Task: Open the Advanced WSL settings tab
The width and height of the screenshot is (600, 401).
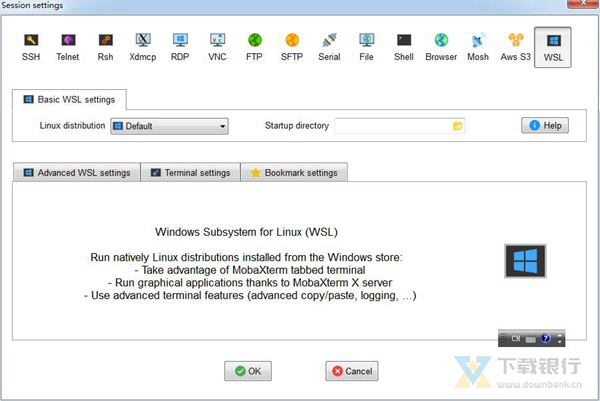Action: pos(77,173)
